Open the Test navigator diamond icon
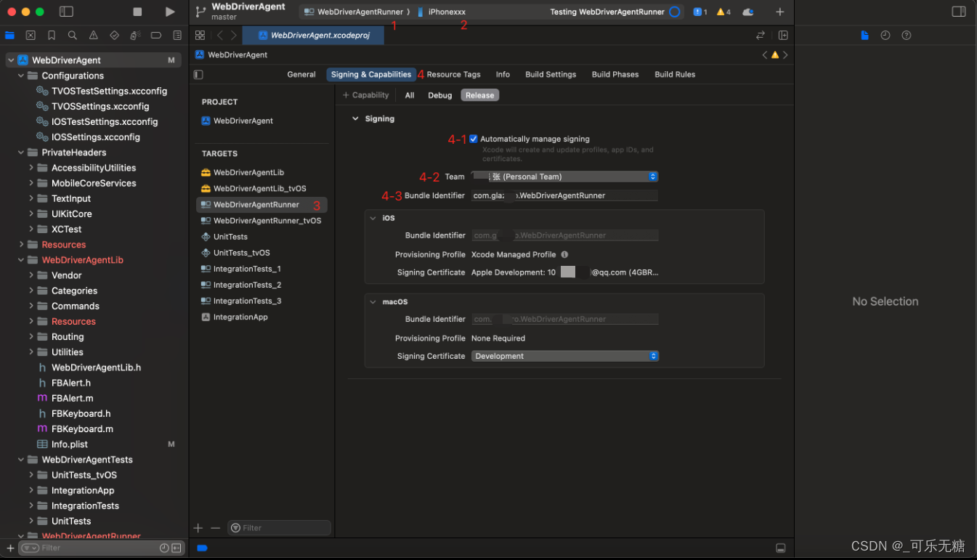 (x=114, y=35)
